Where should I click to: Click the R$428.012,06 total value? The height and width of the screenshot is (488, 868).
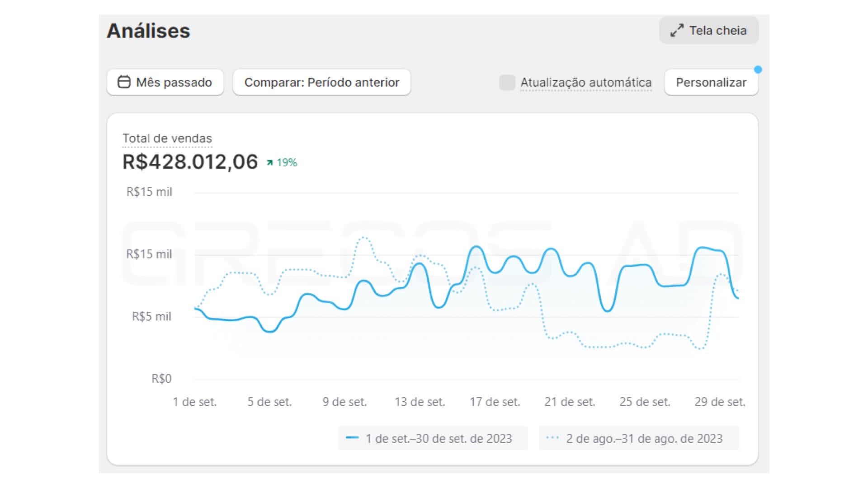pyautogui.click(x=190, y=162)
